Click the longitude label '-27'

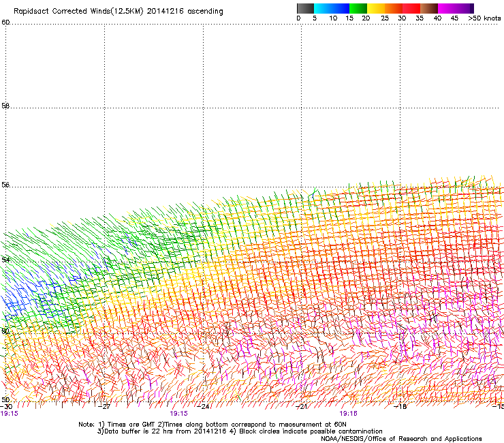(x=104, y=407)
